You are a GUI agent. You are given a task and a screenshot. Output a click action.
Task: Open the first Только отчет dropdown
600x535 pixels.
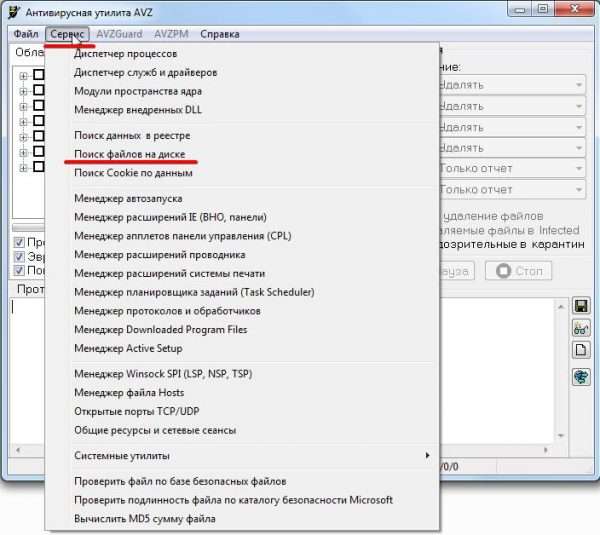tap(512, 168)
